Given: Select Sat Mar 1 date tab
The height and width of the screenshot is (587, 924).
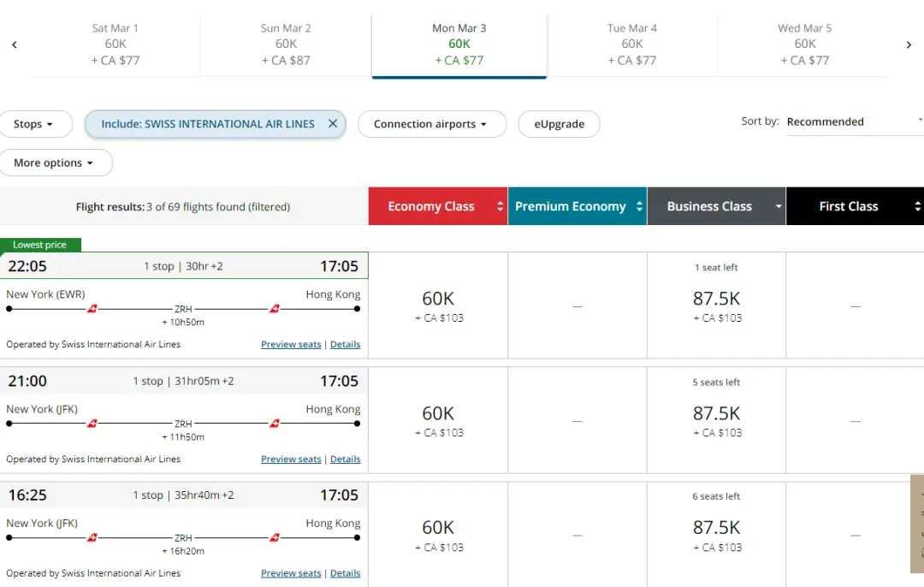Looking at the screenshot, I should click(115, 44).
